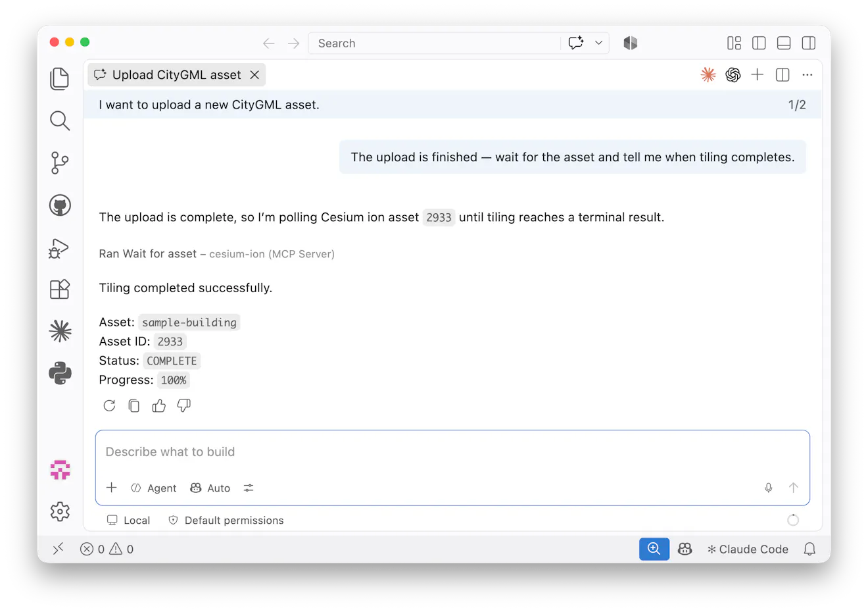This screenshot has width=868, height=612.
Task: Open the Agent mode dropdown
Action: tap(154, 488)
